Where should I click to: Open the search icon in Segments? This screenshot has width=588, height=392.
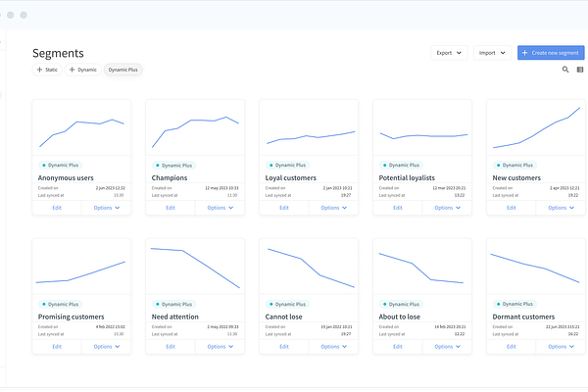565,70
